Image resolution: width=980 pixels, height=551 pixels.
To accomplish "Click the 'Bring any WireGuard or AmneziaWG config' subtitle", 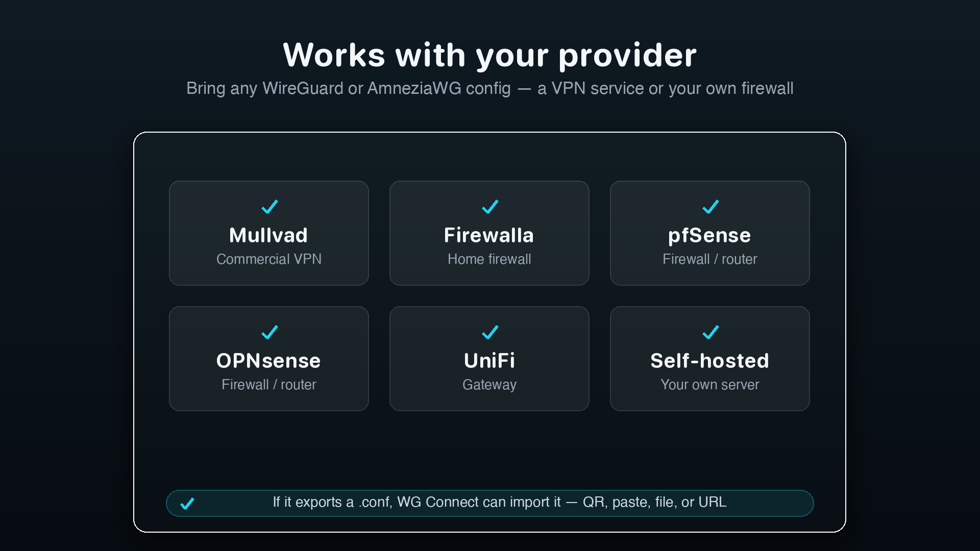I will point(490,88).
